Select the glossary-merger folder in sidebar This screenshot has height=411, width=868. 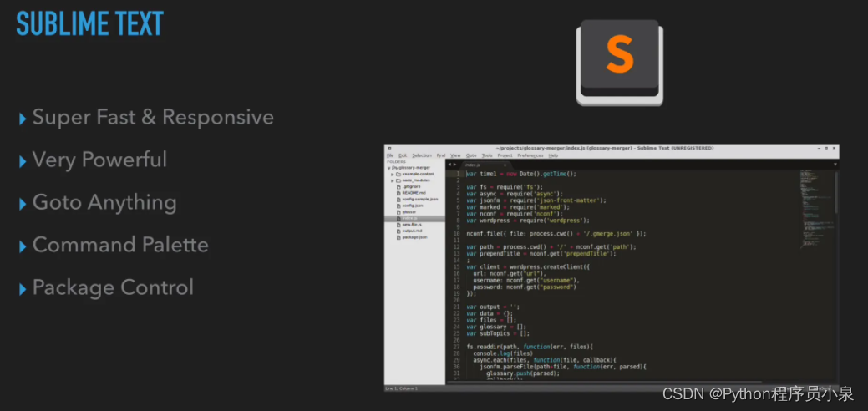click(x=414, y=168)
